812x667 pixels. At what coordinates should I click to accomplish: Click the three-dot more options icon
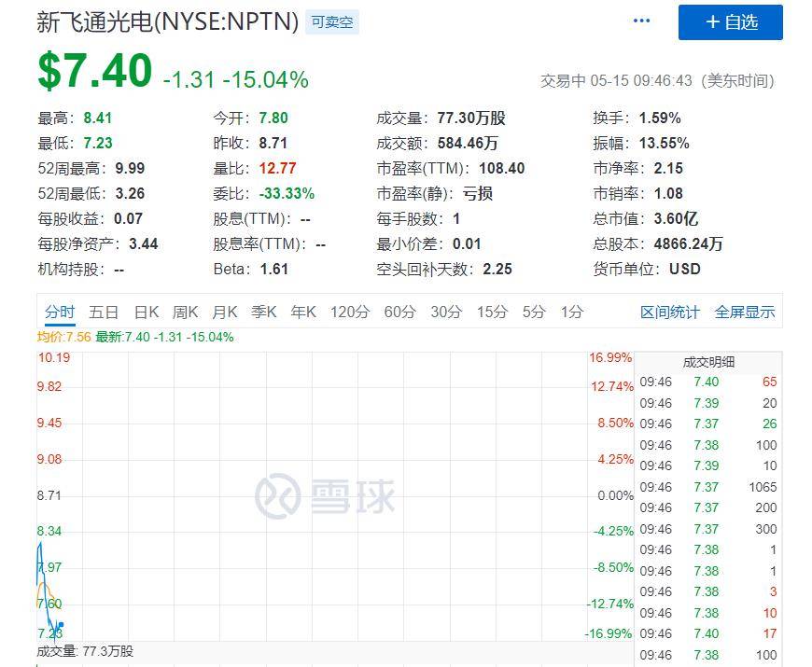641,21
